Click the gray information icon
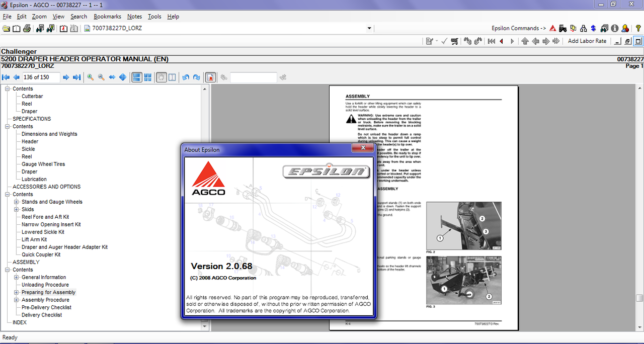The width and height of the screenshot is (644, 344). tap(614, 28)
